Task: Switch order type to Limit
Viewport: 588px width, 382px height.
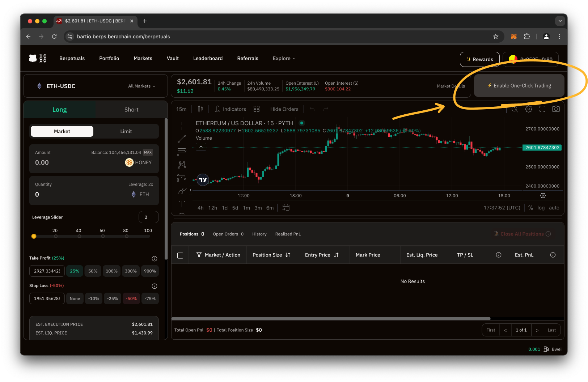Action: (126, 131)
